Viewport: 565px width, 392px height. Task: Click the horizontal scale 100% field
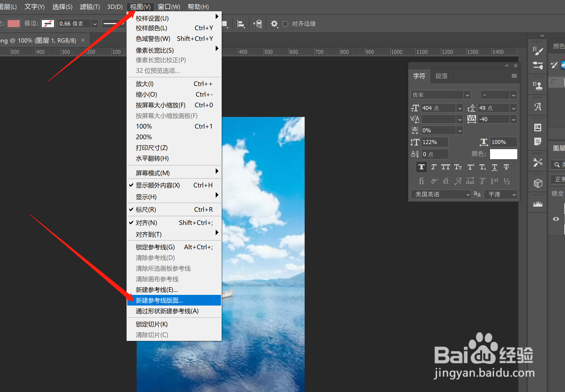coord(503,142)
